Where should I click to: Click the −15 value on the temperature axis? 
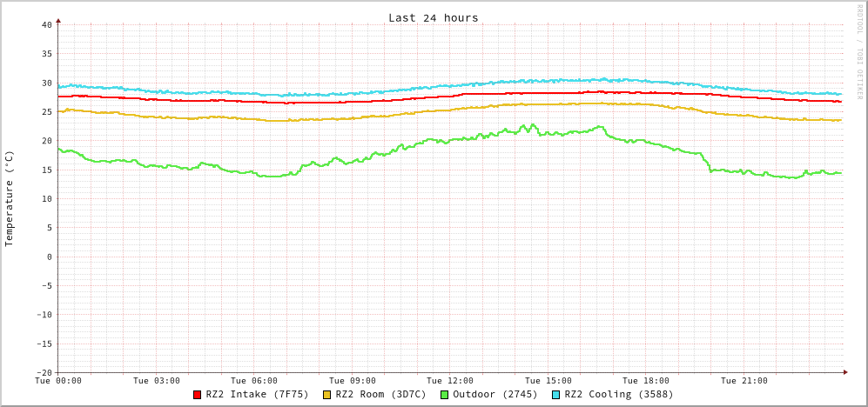[x=44, y=344]
